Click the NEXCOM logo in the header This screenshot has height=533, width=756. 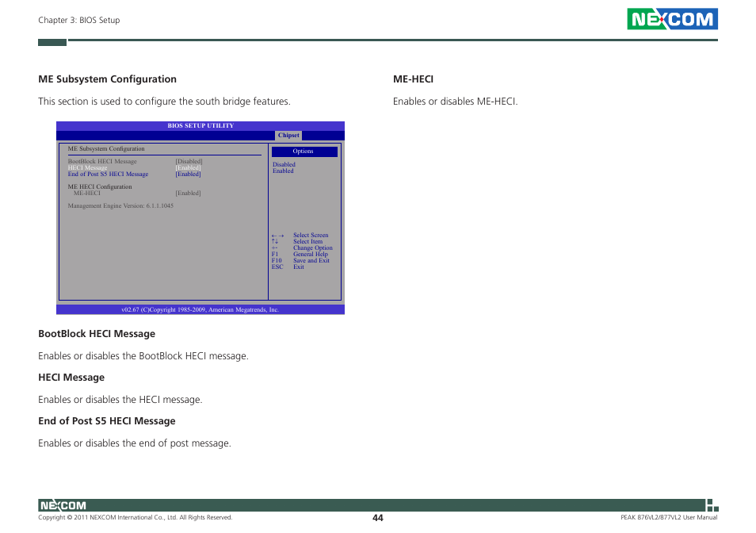click(x=672, y=19)
